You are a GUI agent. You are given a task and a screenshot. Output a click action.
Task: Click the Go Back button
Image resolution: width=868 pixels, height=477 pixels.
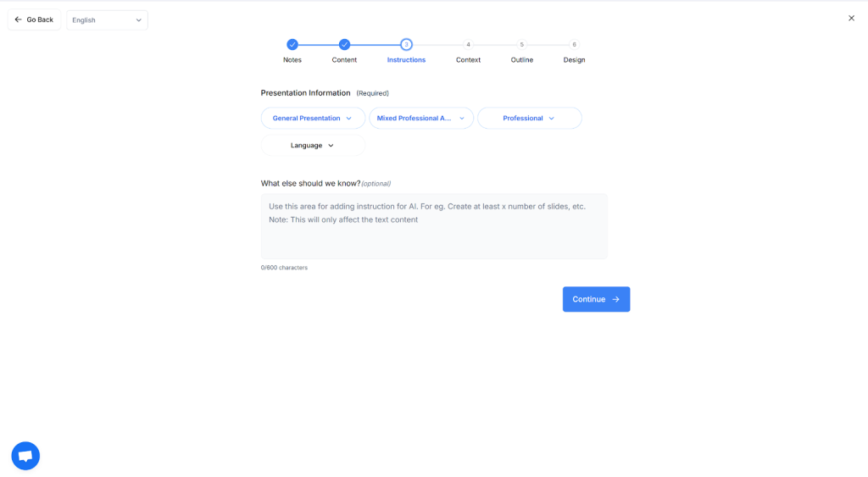34,19
